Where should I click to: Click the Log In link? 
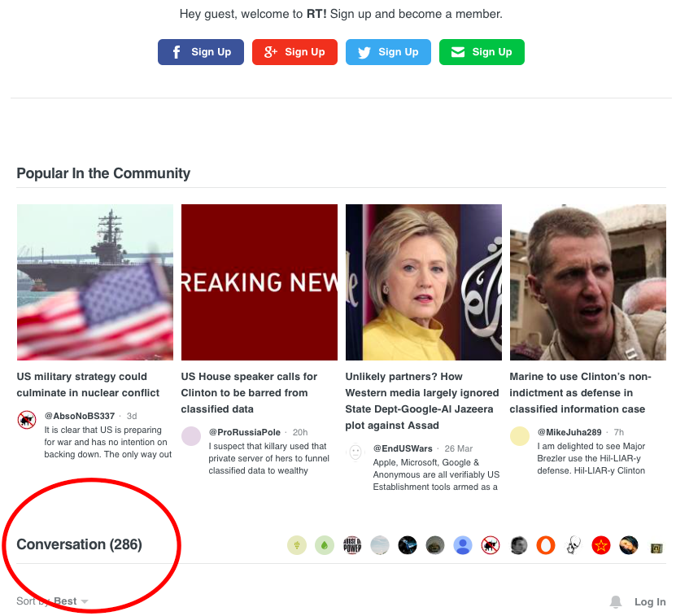point(650,602)
